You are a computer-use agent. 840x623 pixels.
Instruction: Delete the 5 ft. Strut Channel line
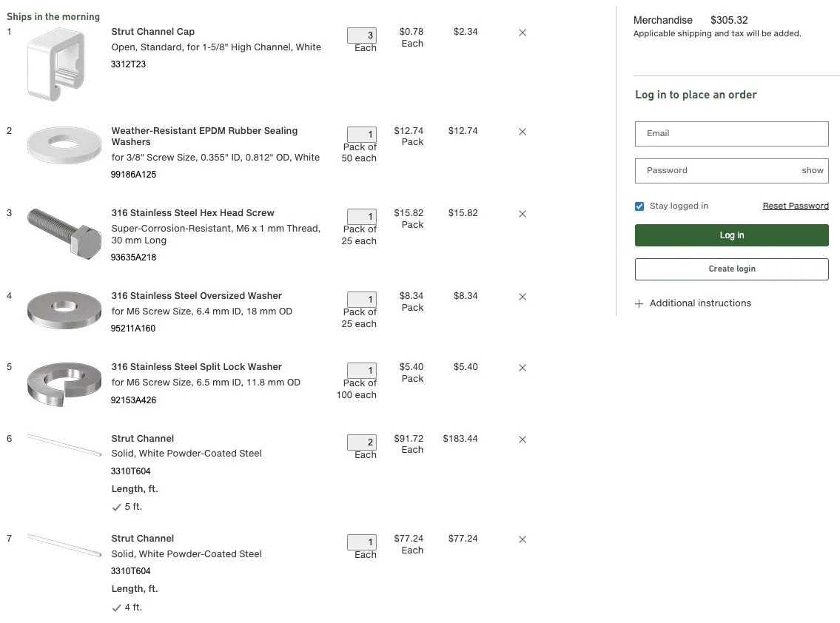click(523, 440)
